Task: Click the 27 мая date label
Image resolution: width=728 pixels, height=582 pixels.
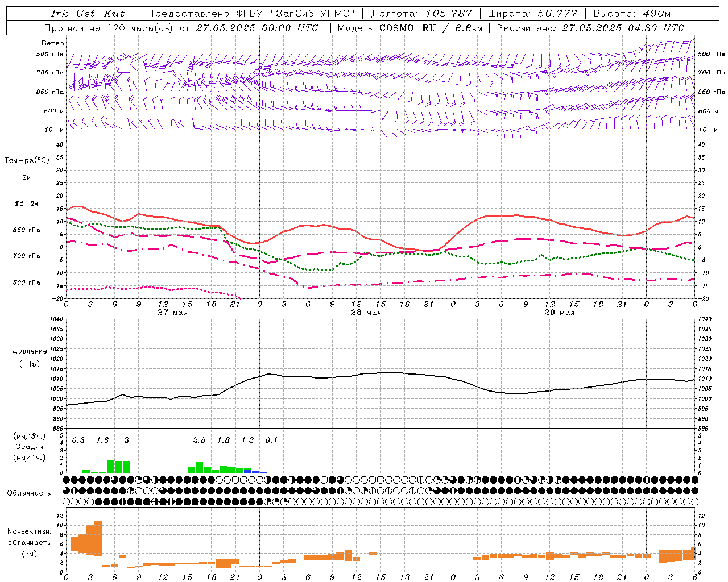Action: click(172, 312)
